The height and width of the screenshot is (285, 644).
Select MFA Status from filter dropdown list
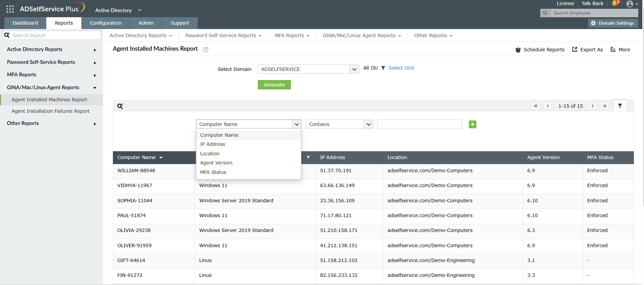(248, 172)
